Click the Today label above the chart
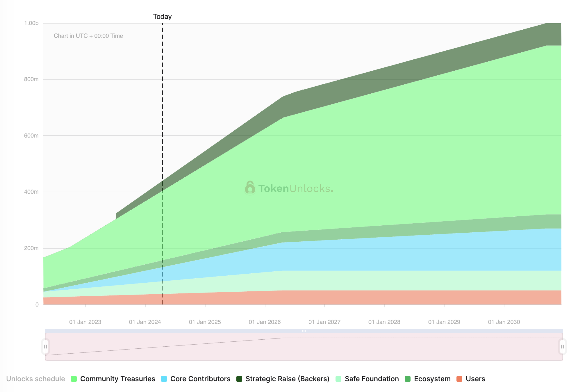578x392 pixels. click(162, 17)
